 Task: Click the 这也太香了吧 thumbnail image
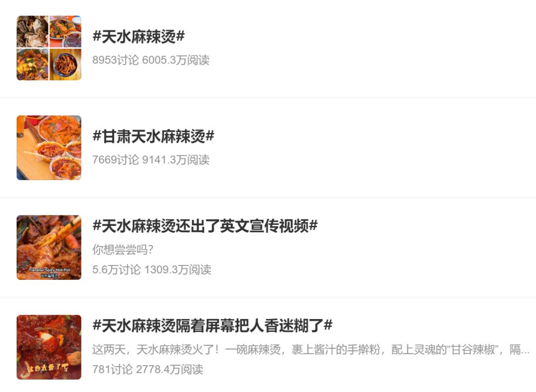pos(49,347)
